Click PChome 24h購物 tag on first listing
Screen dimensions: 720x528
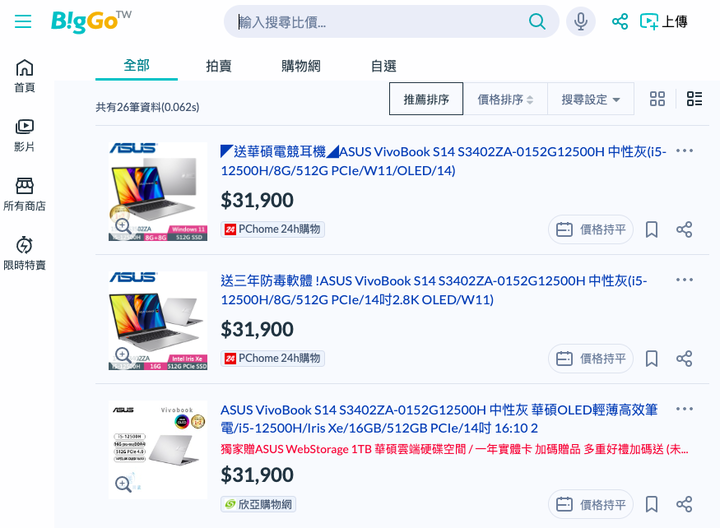273,229
